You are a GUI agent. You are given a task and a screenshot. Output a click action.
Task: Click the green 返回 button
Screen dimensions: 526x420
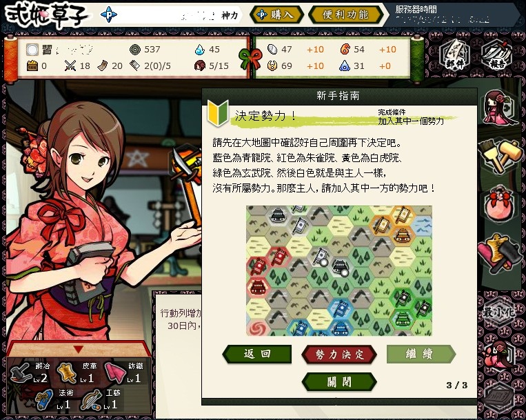(x=257, y=354)
